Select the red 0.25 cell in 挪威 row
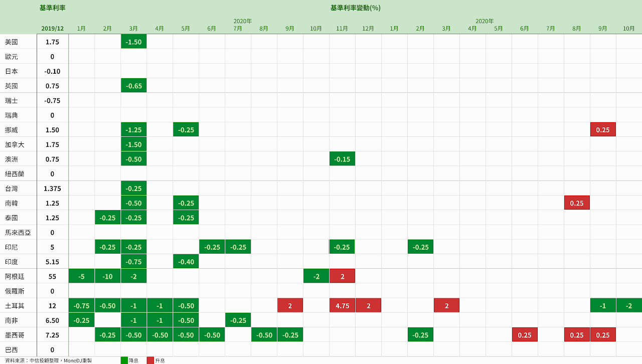This screenshot has height=364, width=642. click(x=603, y=130)
